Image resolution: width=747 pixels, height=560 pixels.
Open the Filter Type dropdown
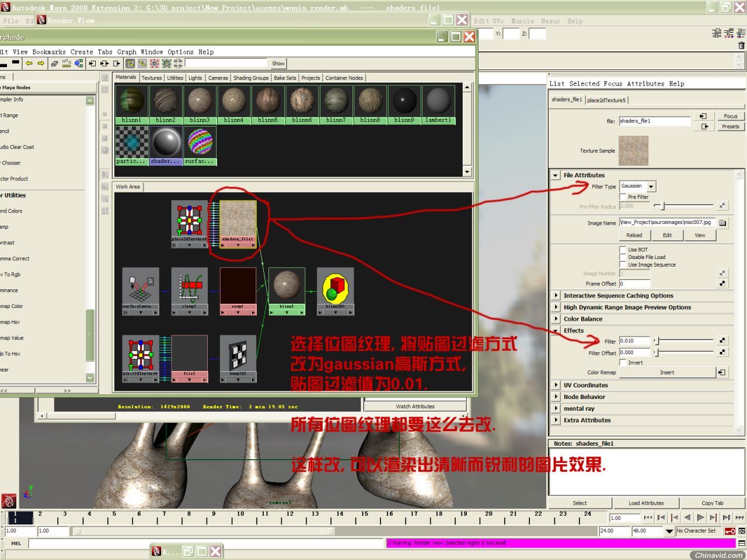[x=637, y=186]
